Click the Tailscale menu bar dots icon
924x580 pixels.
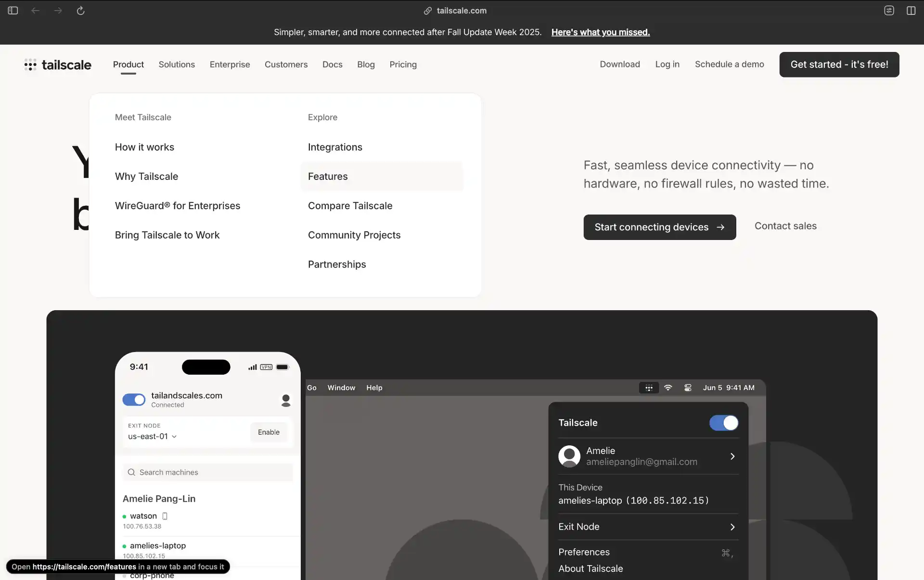click(649, 388)
